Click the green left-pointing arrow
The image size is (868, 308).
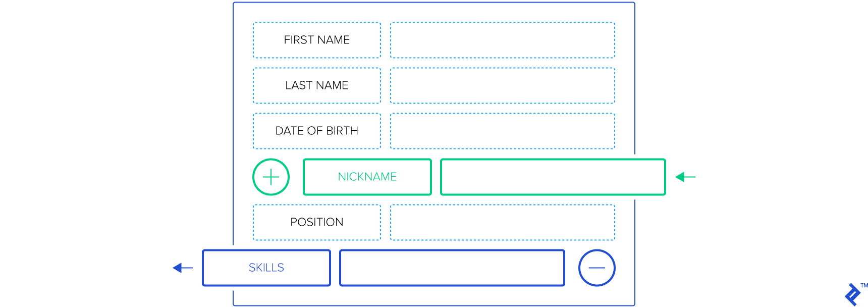[x=685, y=177]
